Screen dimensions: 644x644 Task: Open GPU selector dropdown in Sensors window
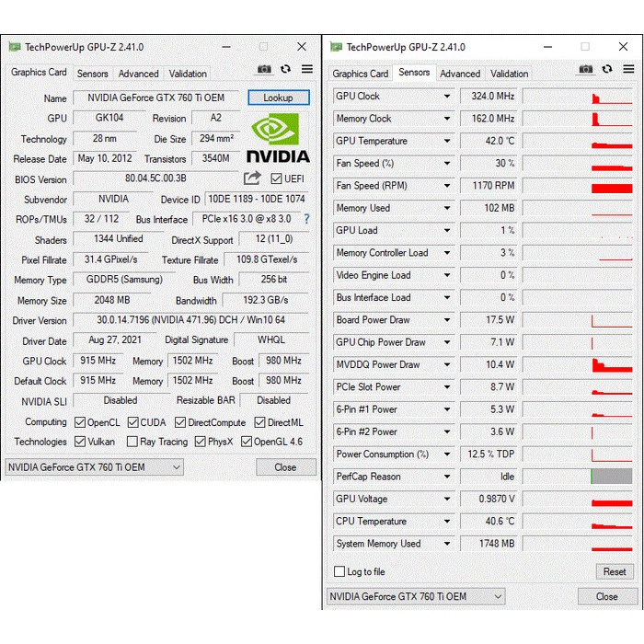(416, 596)
